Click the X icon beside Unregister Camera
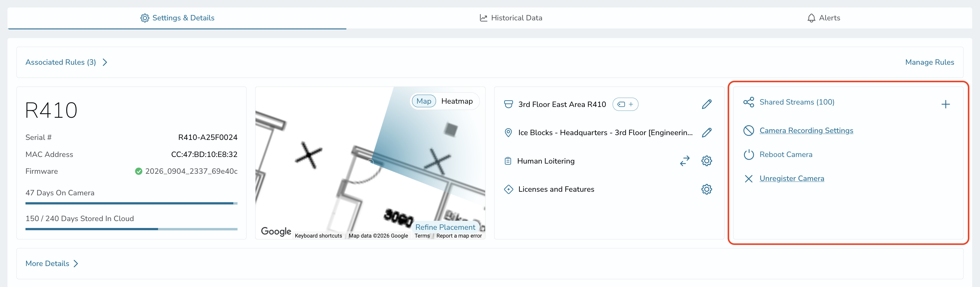The height and width of the screenshot is (287, 980). click(x=748, y=179)
